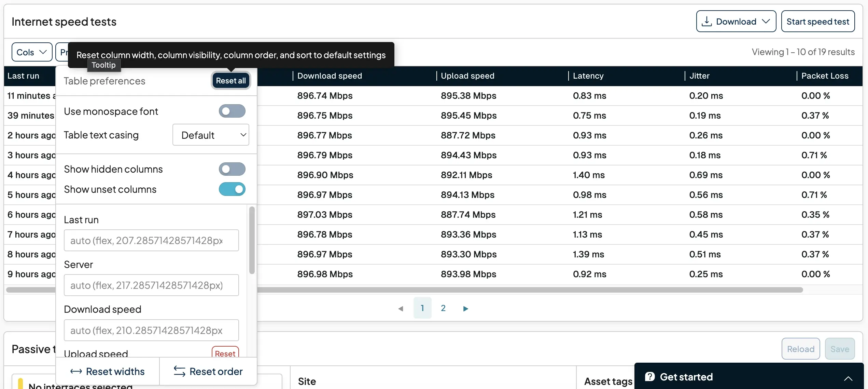The image size is (868, 389).
Task: Click the Reset widths arrows icon
Action: [x=76, y=372]
